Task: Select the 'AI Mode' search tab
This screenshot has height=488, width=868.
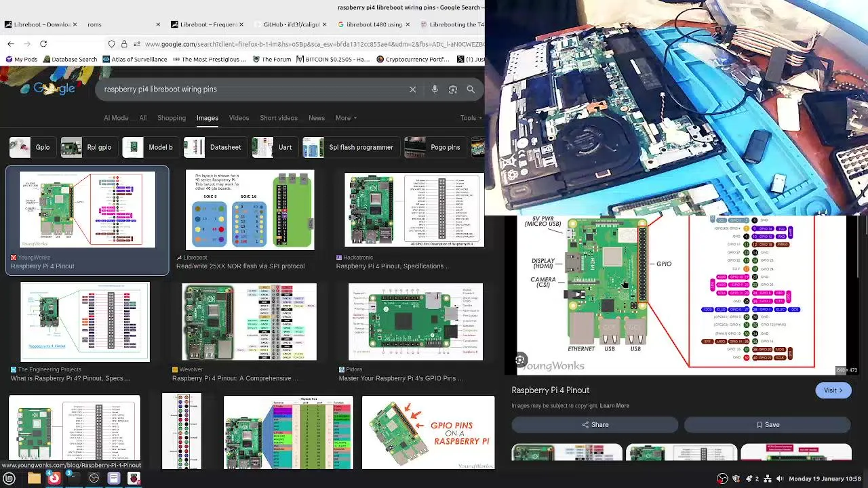Action: coord(116,118)
